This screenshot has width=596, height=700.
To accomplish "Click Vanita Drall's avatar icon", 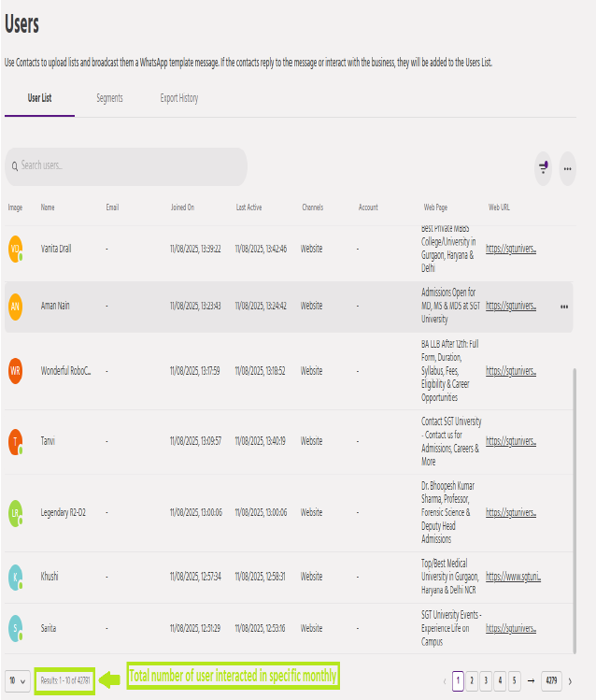I will pos(15,250).
